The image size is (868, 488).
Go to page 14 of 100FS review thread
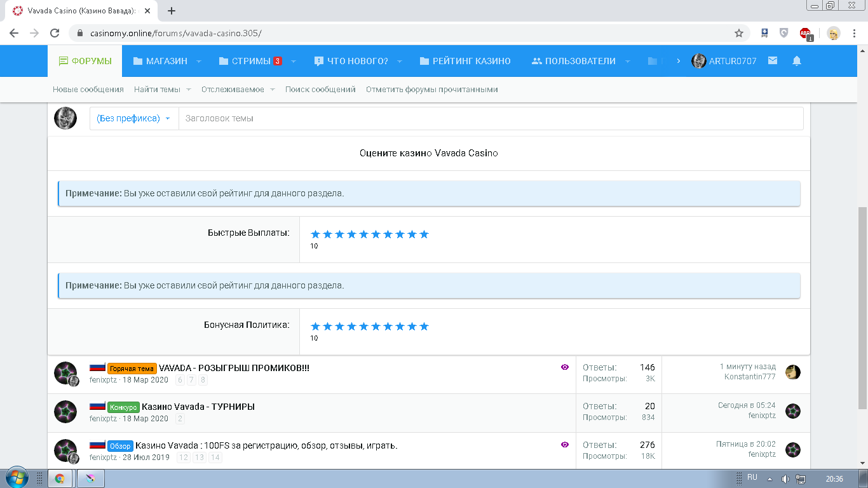tap(215, 457)
